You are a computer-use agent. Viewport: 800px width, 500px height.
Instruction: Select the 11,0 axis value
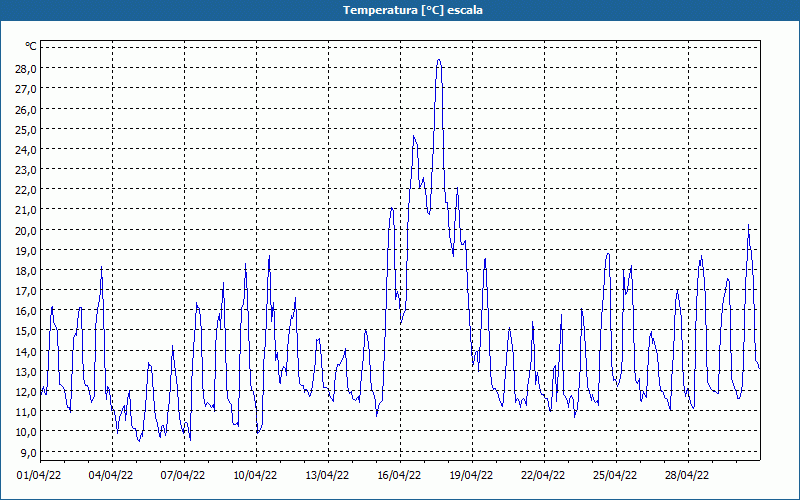26,411
